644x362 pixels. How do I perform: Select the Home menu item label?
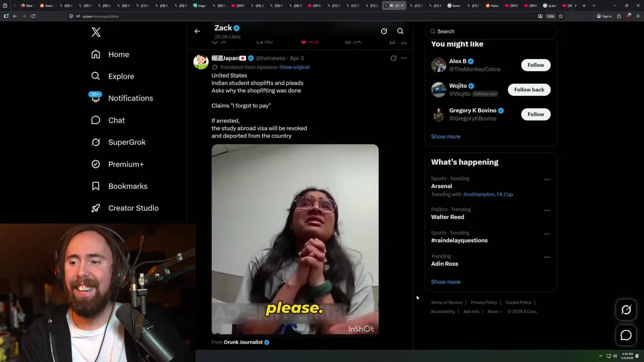pos(119,54)
